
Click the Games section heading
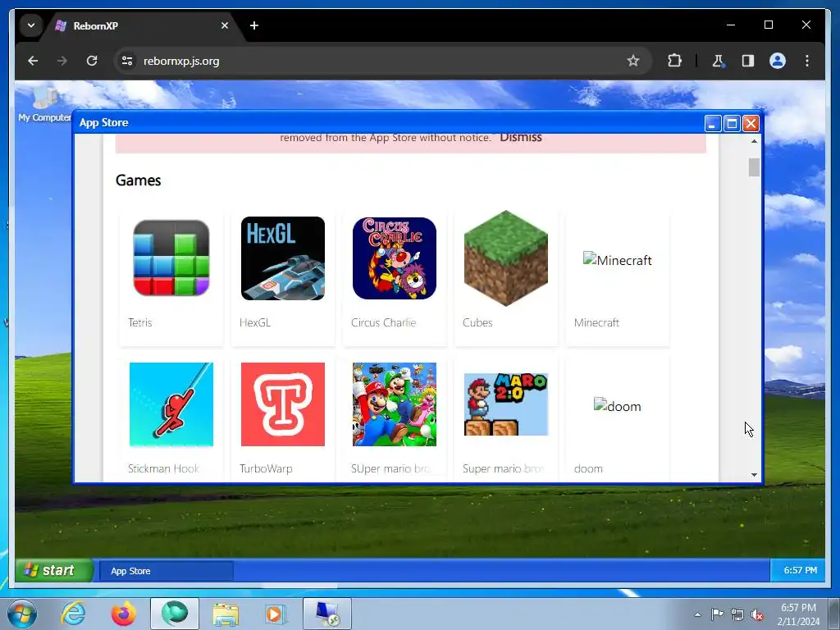point(138,180)
